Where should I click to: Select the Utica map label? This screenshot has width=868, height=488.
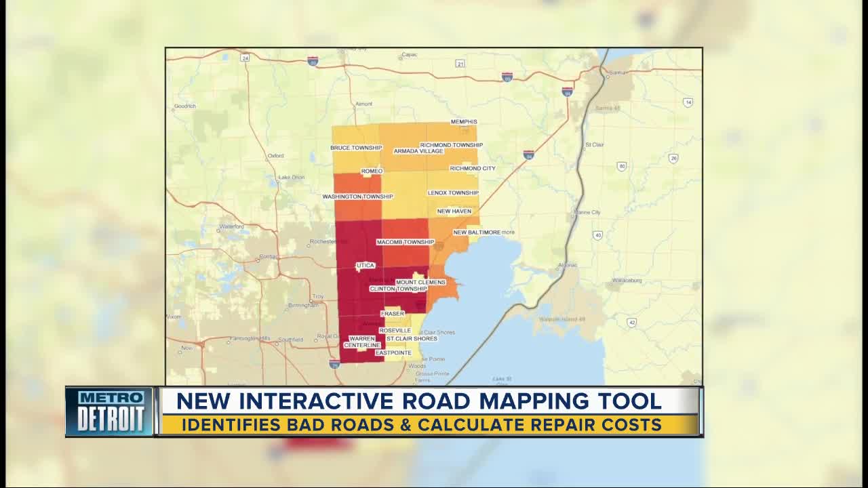point(365,266)
